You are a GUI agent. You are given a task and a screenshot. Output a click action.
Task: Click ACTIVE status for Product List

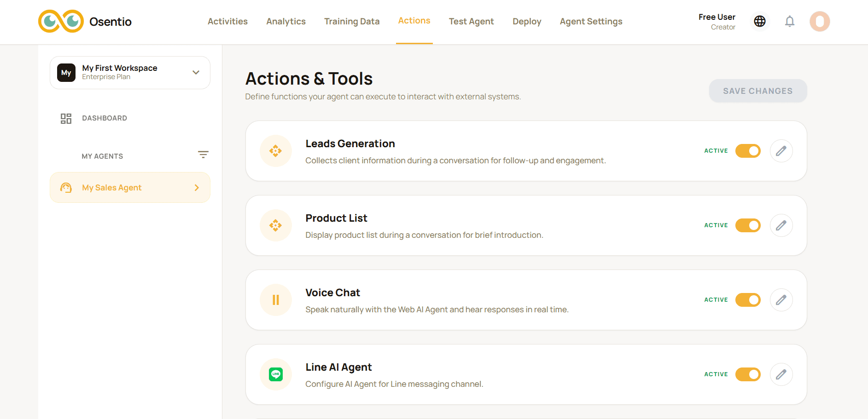point(716,225)
